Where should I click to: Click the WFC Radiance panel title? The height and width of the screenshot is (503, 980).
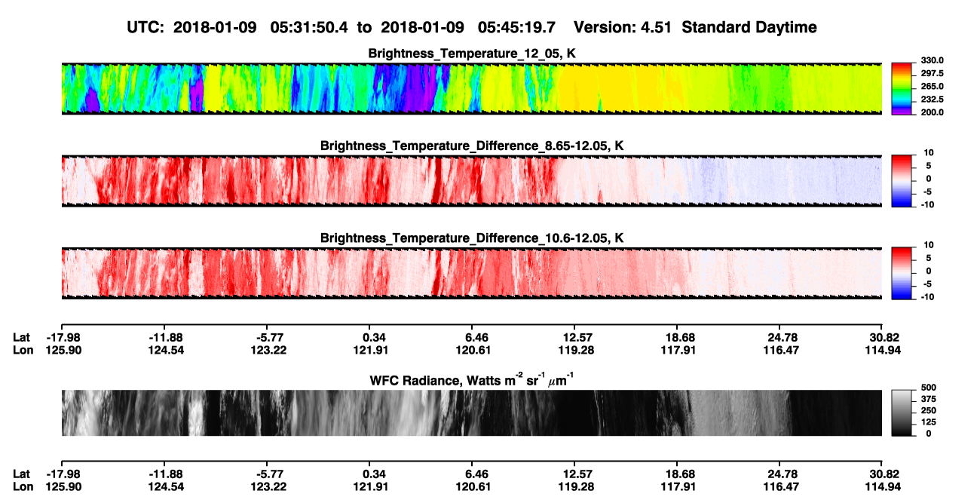pyautogui.click(x=472, y=379)
